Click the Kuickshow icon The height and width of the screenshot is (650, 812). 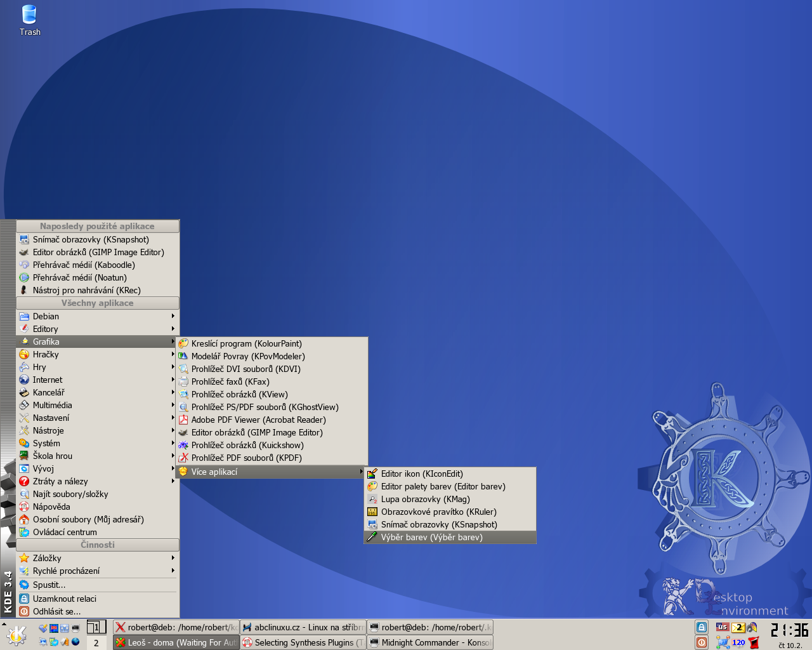coord(183,445)
